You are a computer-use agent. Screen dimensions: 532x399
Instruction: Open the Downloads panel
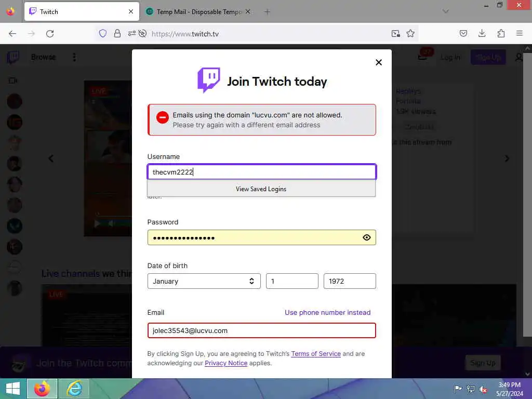482,33
